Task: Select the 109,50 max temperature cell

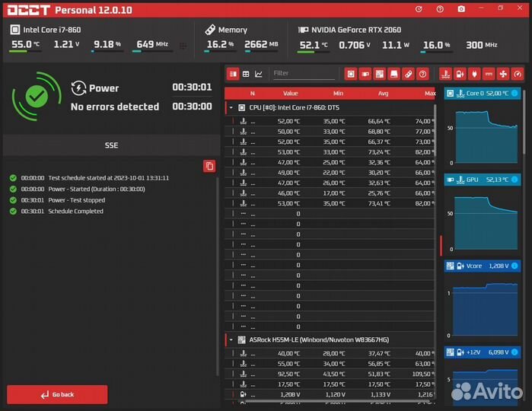Action: pos(423,374)
